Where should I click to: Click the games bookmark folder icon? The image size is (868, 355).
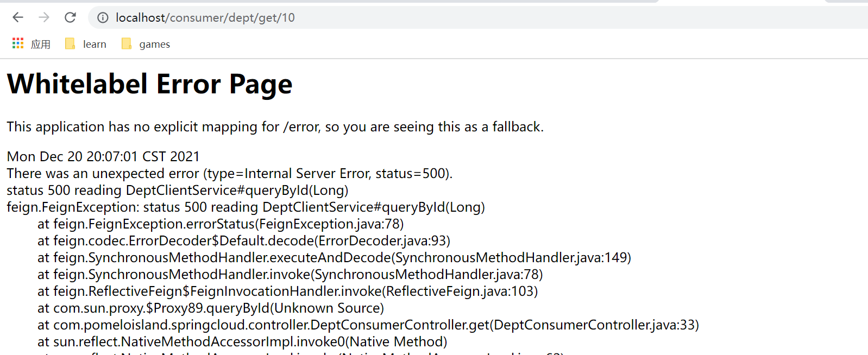point(127,44)
